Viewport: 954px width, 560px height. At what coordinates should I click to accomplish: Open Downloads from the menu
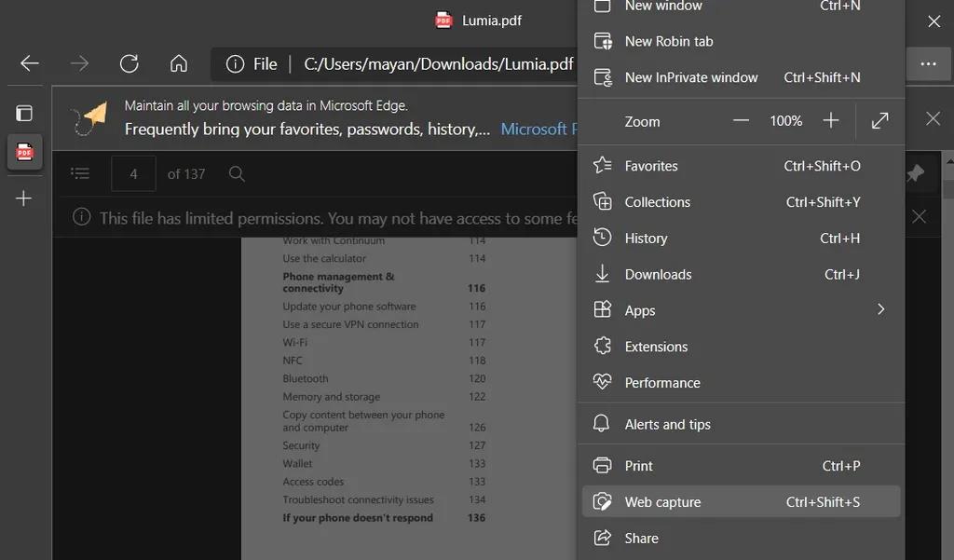[741, 275]
